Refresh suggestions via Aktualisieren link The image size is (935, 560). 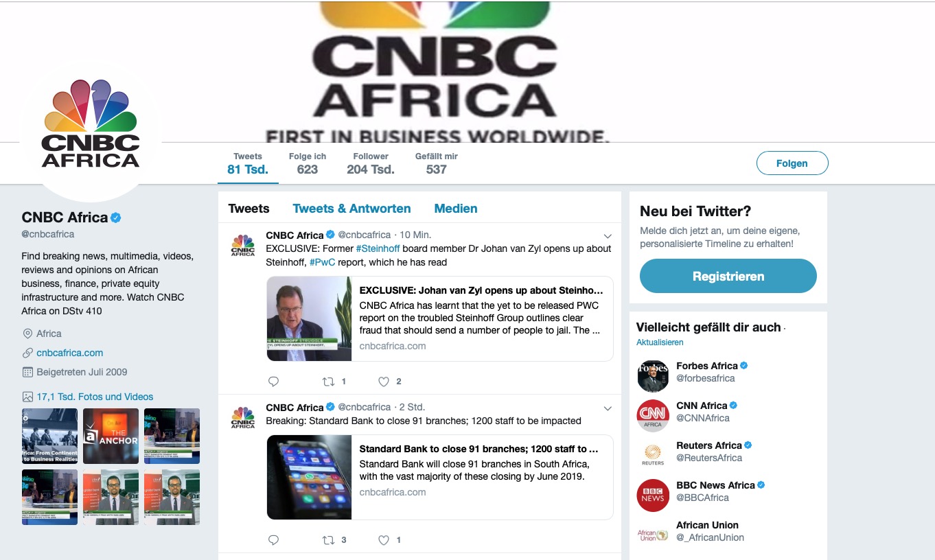coord(660,342)
